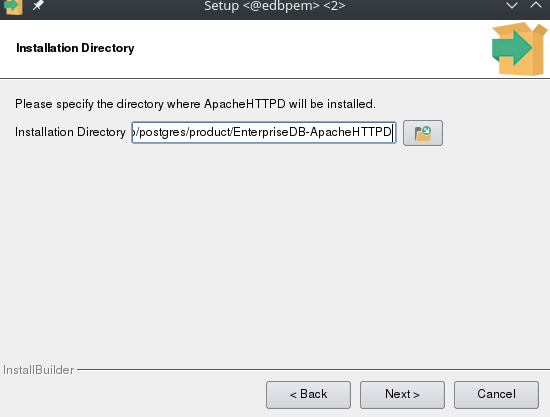Click the word 'ApacheHTTPD' in the instruction sentence

(244, 104)
